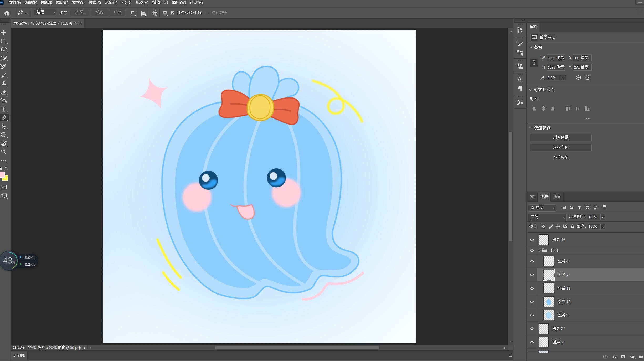Add a layer mask icon
Viewport: 644px width, 361px height.
click(623, 357)
